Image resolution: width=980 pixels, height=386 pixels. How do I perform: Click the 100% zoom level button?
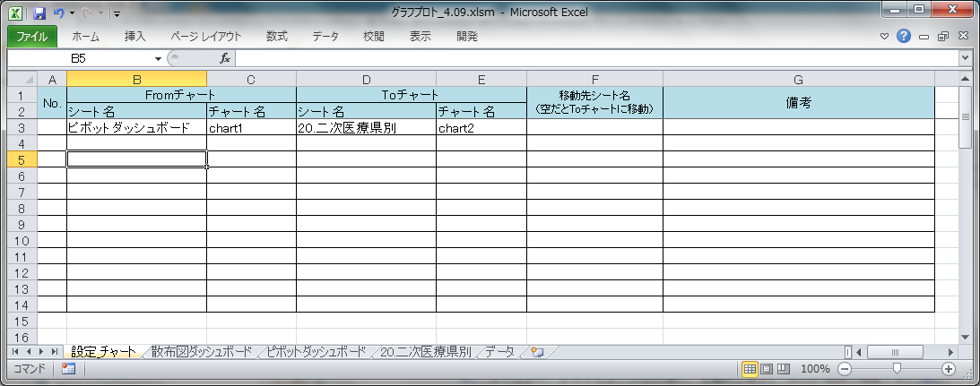coord(815,369)
